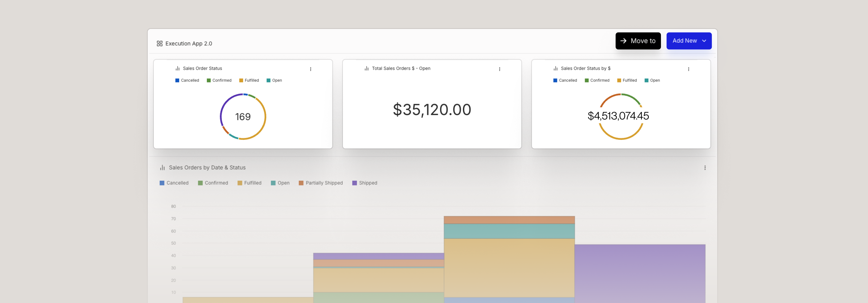Click the tallest Fulfilled bar segment
Image resolution: width=868 pixels, height=303 pixels.
click(509, 268)
